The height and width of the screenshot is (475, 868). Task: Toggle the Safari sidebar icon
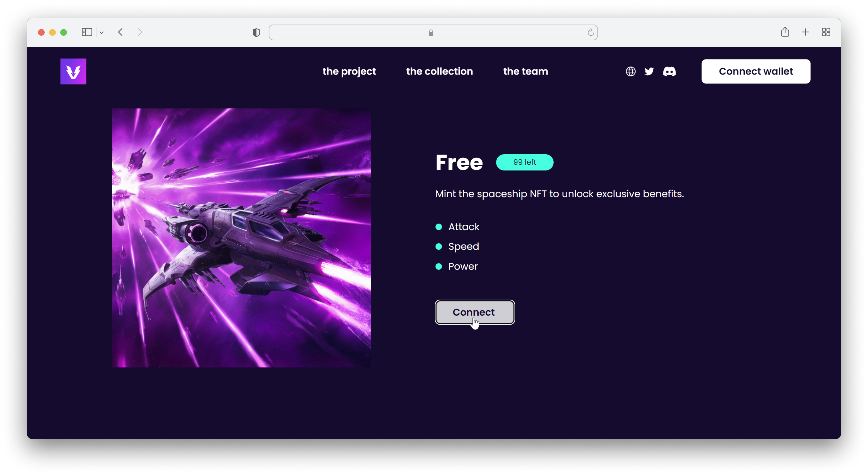[x=87, y=32]
